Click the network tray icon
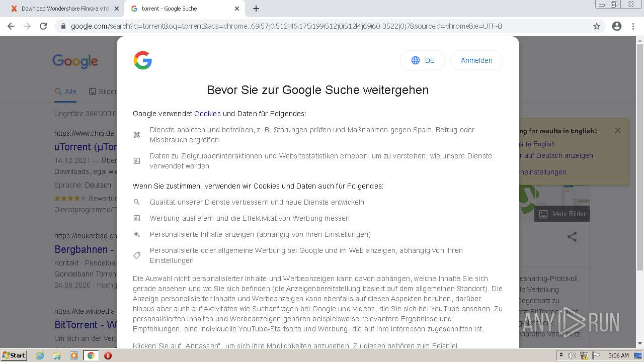 [584, 355]
